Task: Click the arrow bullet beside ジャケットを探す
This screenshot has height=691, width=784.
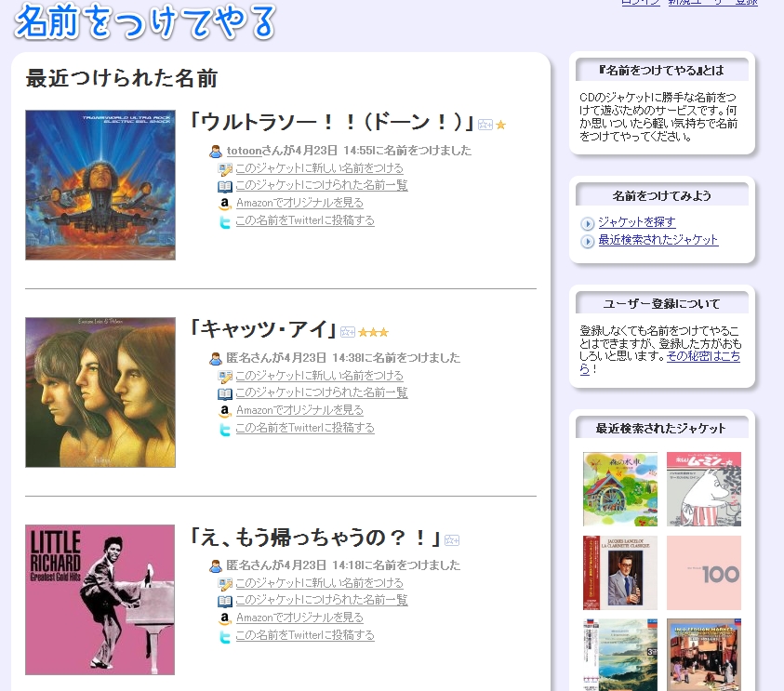Action: (x=588, y=223)
